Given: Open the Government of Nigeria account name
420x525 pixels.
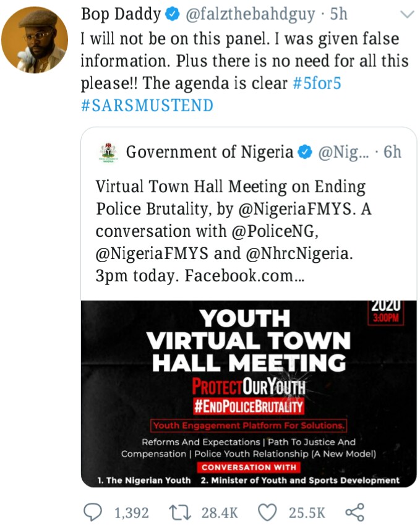Looking at the screenshot, I should pyautogui.click(x=209, y=152).
